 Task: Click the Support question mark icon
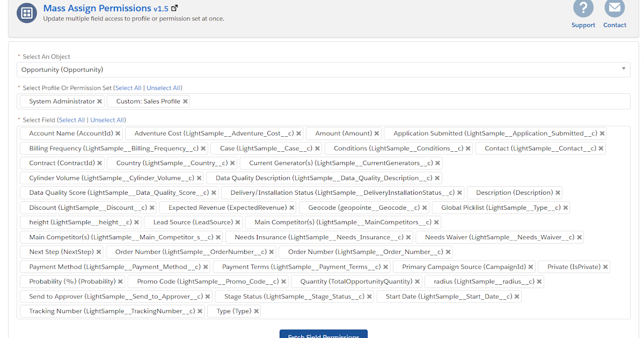(583, 8)
